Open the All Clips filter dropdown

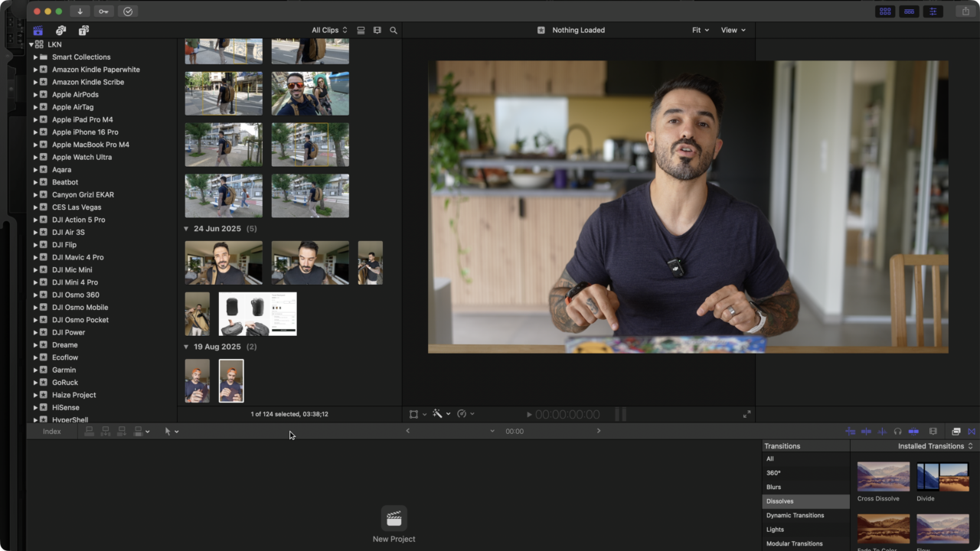[x=329, y=30]
